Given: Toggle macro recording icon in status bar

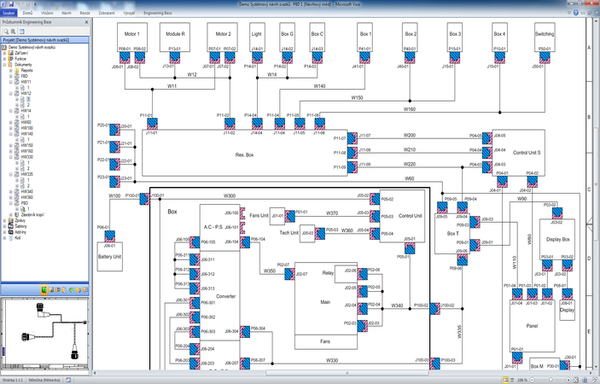Looking at the screenshot, I should coord(68,380).
